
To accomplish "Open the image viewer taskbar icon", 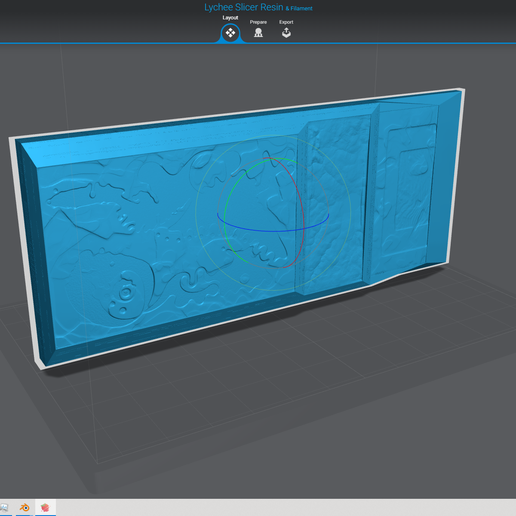I will tap(4, 508).
